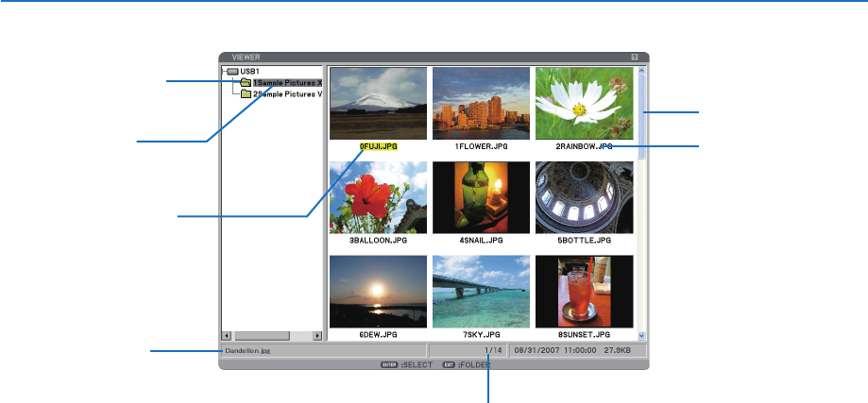Click the USB1 drive icon
Image resolution: width=868 pixels, height=403 pixels.
click(232, 71)
